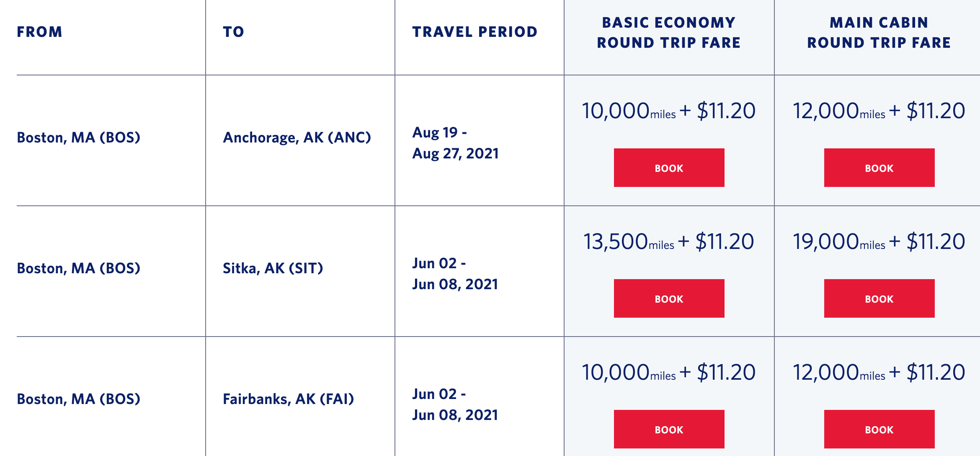Image resolution: width=980 pixels, height=456 pixels.
Task: Click Boston origin in the Sitka row
Action: 78,268
